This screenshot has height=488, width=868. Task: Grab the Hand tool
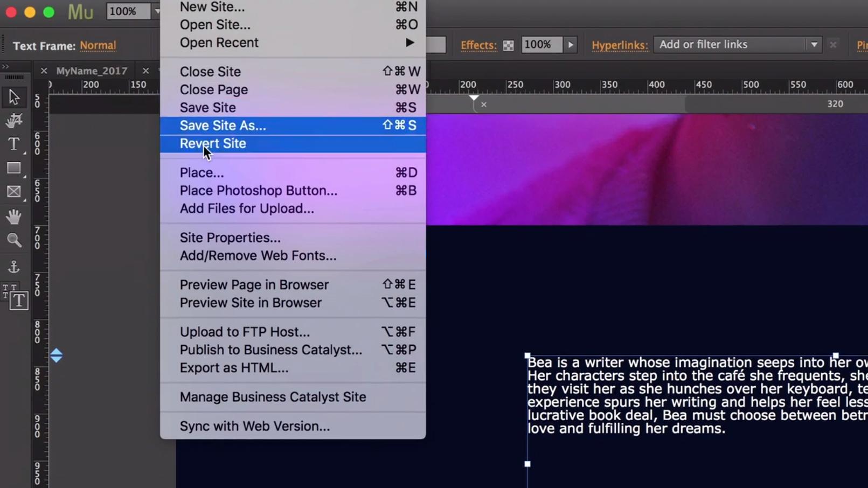tap(14, 217)
